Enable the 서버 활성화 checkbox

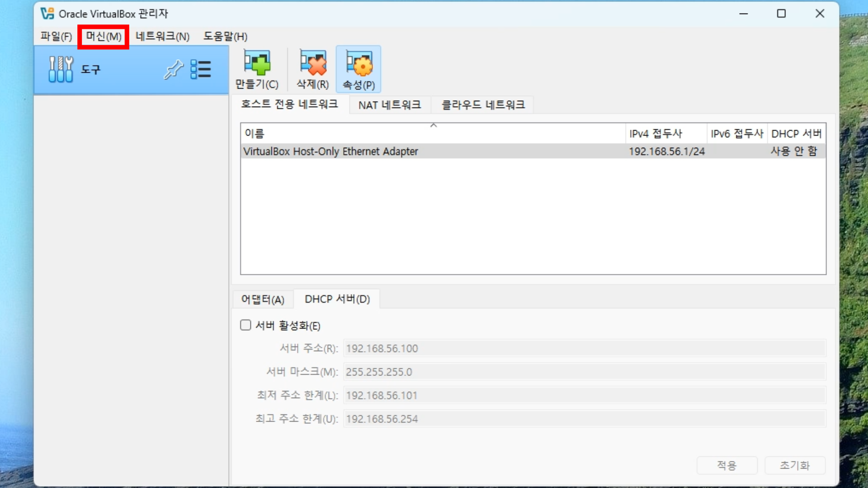coord(245,325)
